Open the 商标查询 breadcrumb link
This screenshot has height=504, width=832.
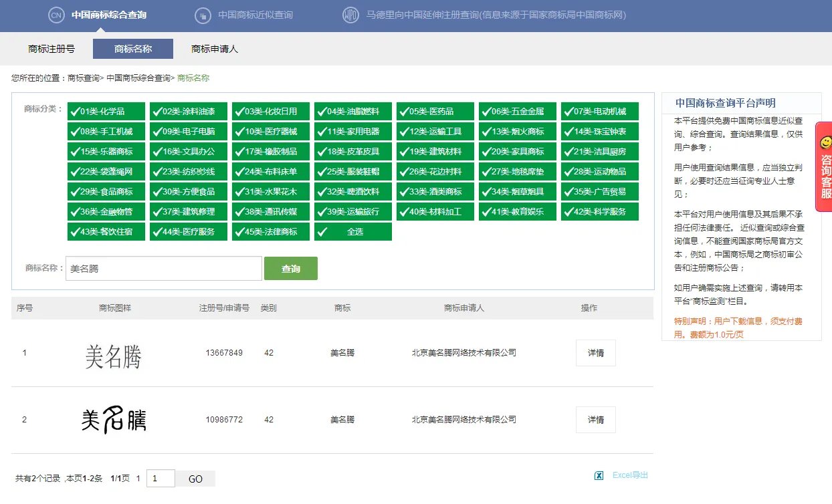tap(85, 78)
